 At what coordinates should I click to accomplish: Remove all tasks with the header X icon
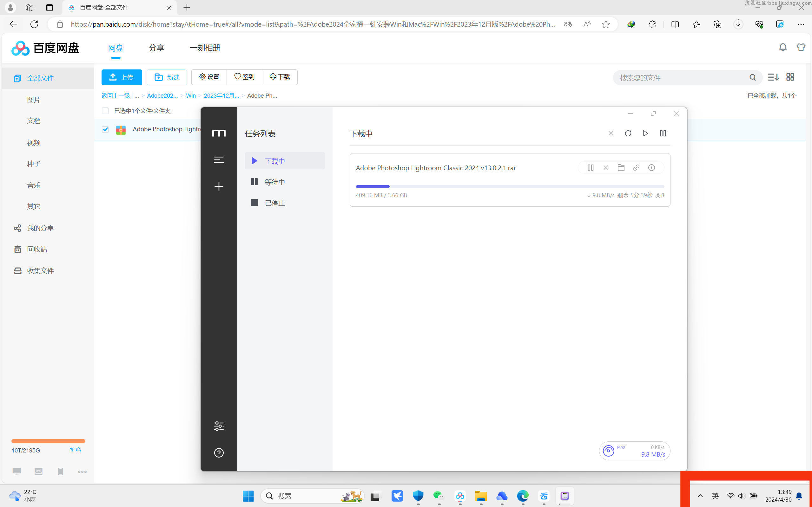(x=611, y=133)
